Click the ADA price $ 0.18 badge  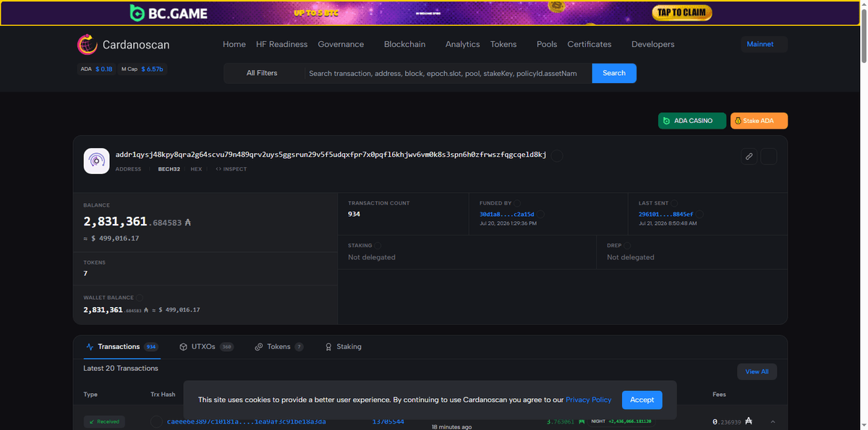pyautogui.click(x=96, y=69)
